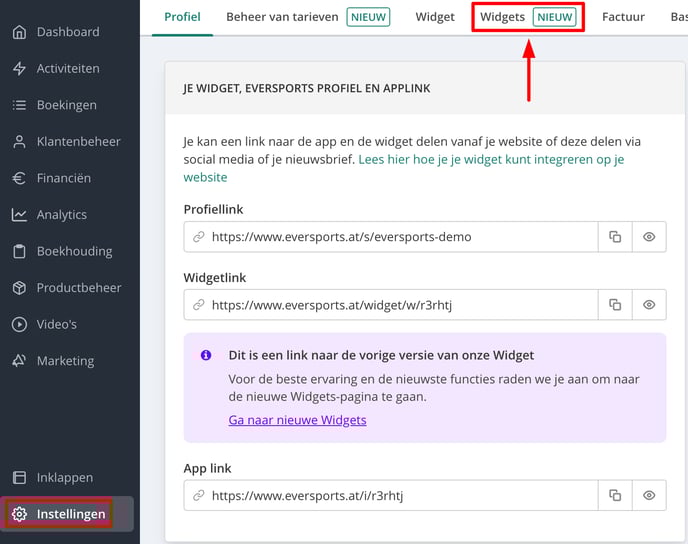Open the Widget tab
This screenshot has width=688, height=544.
[x=435, y=17]
